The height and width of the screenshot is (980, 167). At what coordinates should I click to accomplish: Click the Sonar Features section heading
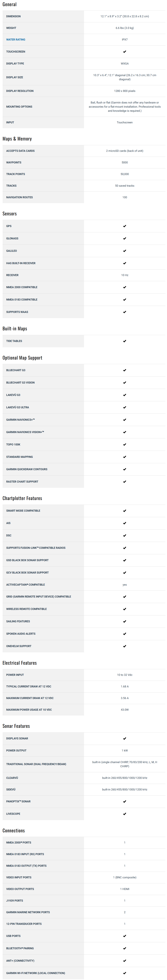pyautogui.click(x=16, y=726)
